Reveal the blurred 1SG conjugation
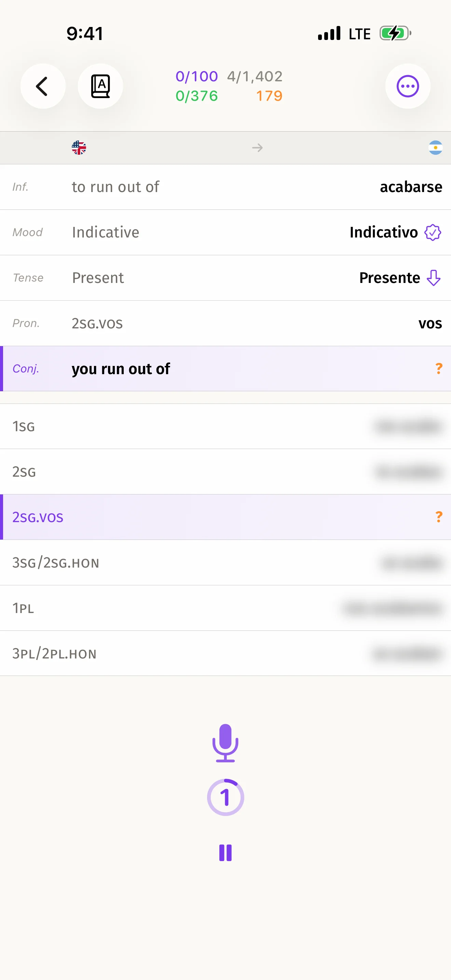The width and height of the screenshot is (451, 980). click(x=408, y=426)
